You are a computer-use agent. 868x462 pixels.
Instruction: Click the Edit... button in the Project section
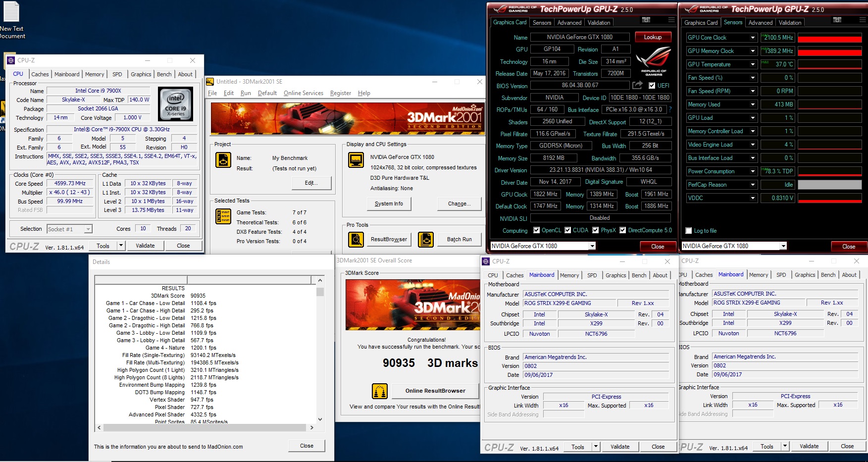(311, 183)
